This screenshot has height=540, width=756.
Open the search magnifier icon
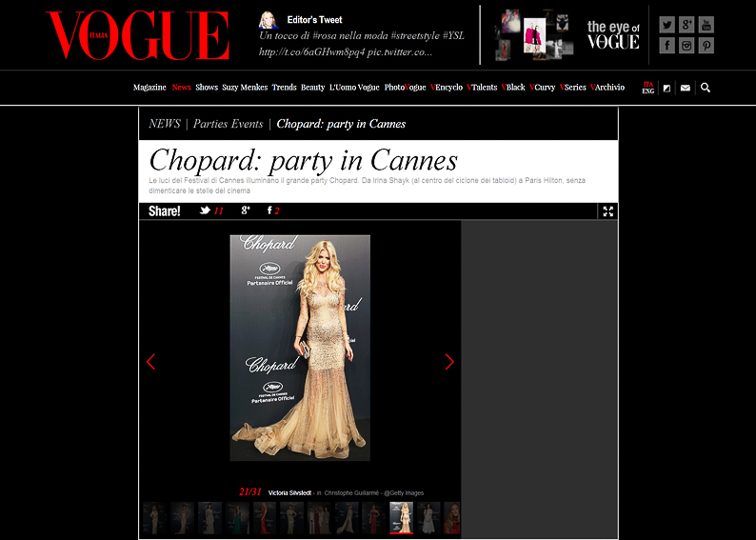[x=706, y=88]
